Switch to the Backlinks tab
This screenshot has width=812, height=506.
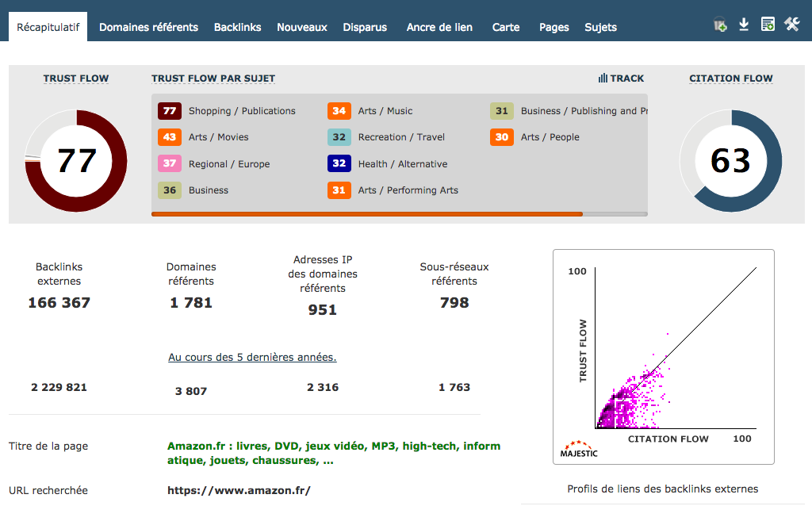pyautogui.click(x=238, y=28)
